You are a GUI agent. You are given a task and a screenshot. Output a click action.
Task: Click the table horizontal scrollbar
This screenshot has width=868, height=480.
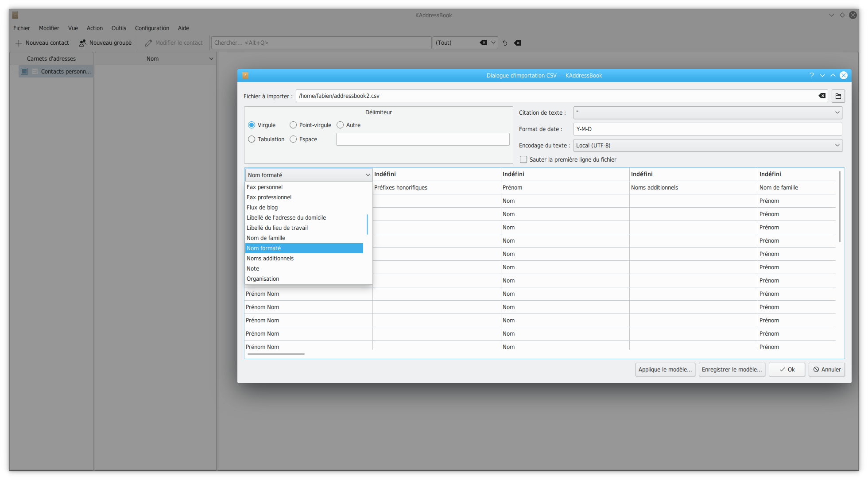point(276,354)
